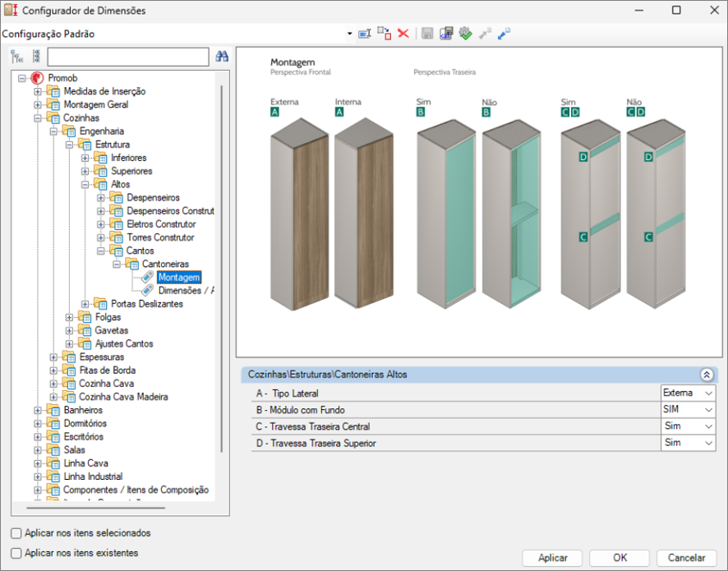Click the save-as configuration icon
728x571 pixels.
(x=446, y=34)
